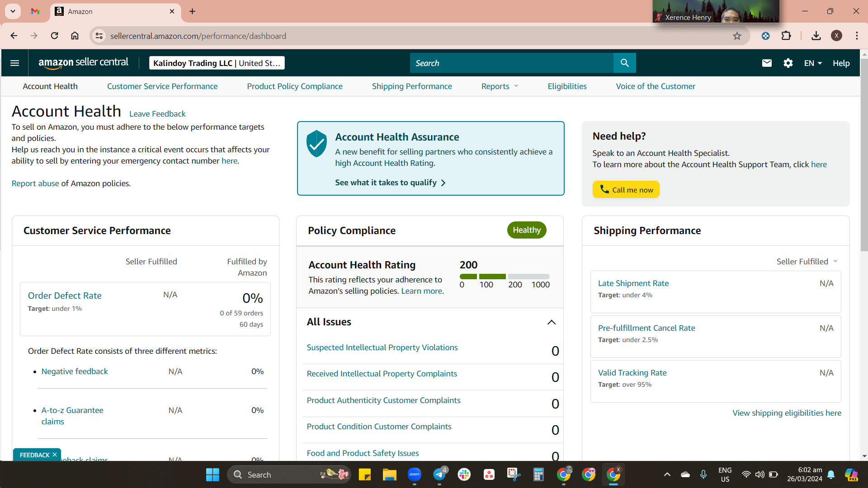Open Snipping Tool from the taskbar
The height and width of the screenshot is (488, 868).
click(x=514, y=474)
